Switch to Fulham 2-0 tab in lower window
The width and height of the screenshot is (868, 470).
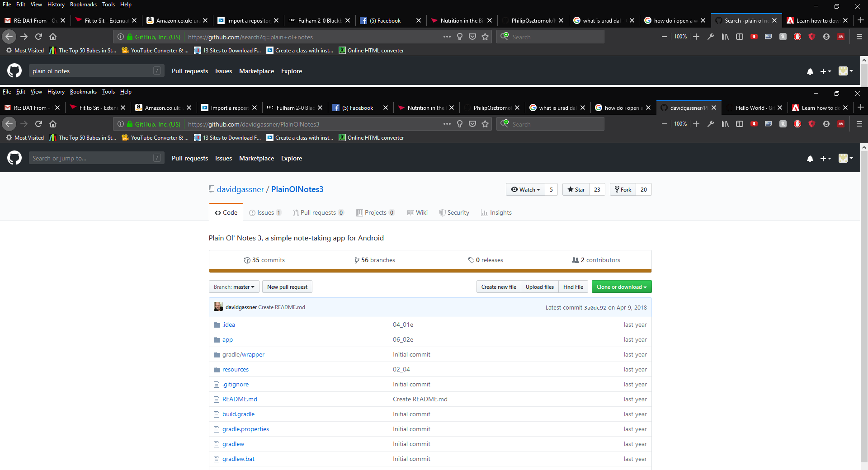(x=294, y=108)
